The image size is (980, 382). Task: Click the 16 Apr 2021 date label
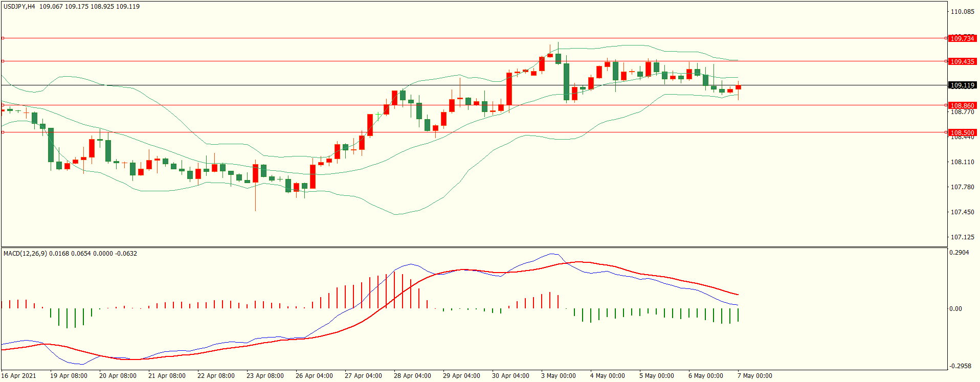tap(19, 376)
